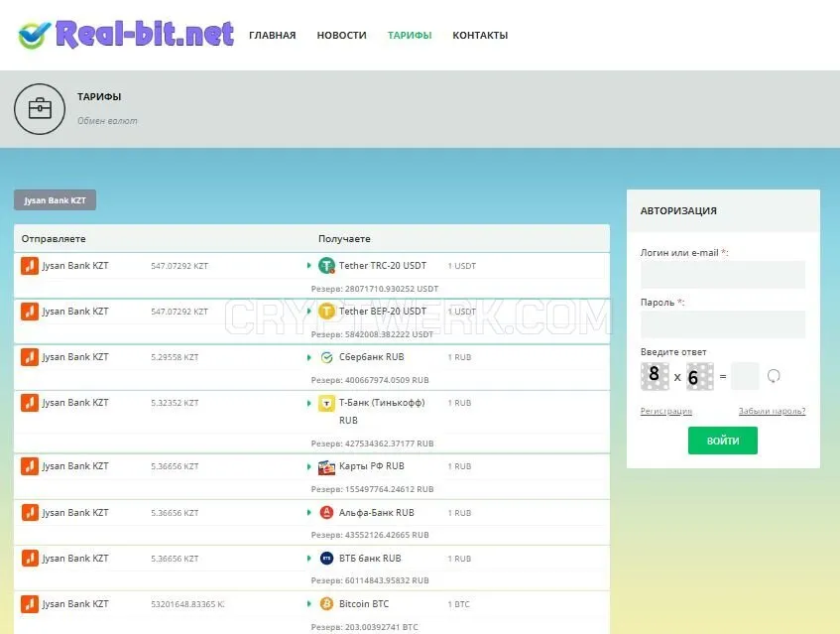Refresh the captcha with the reload icon
Viewport: 840px width, 634px height.
point(773,376)
